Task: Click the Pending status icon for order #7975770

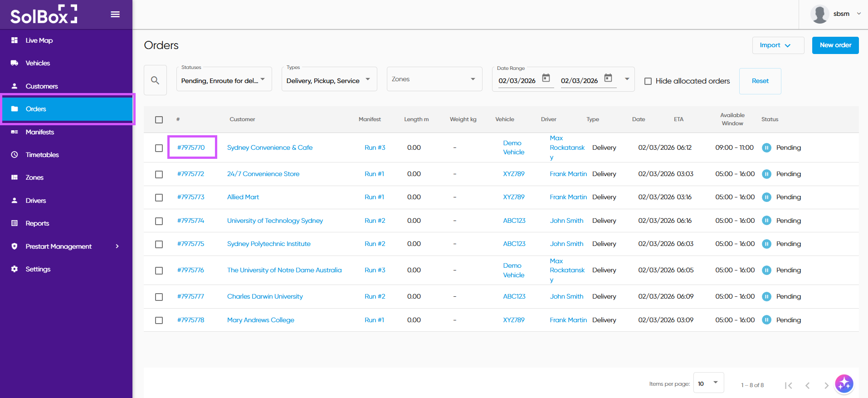Action: point(766,147)
